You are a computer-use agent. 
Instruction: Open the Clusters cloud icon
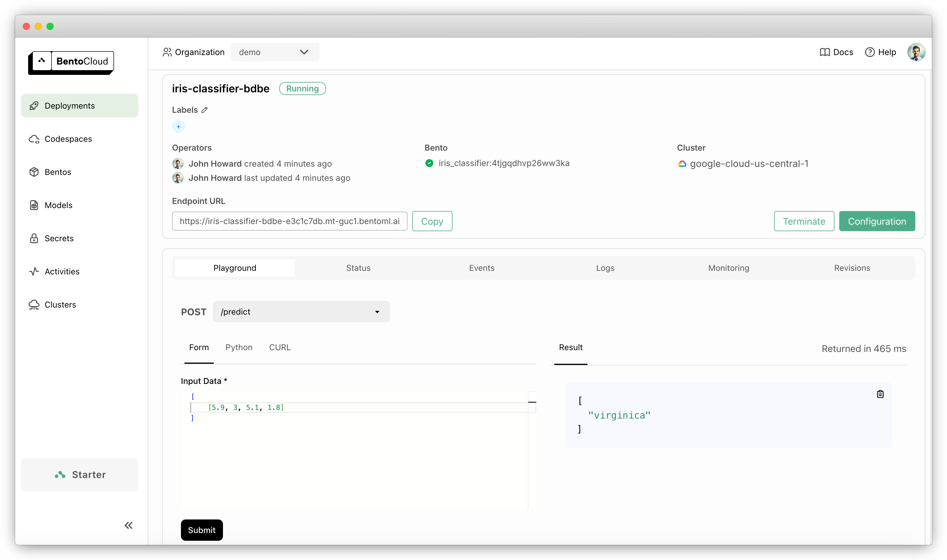coord(34,305)
